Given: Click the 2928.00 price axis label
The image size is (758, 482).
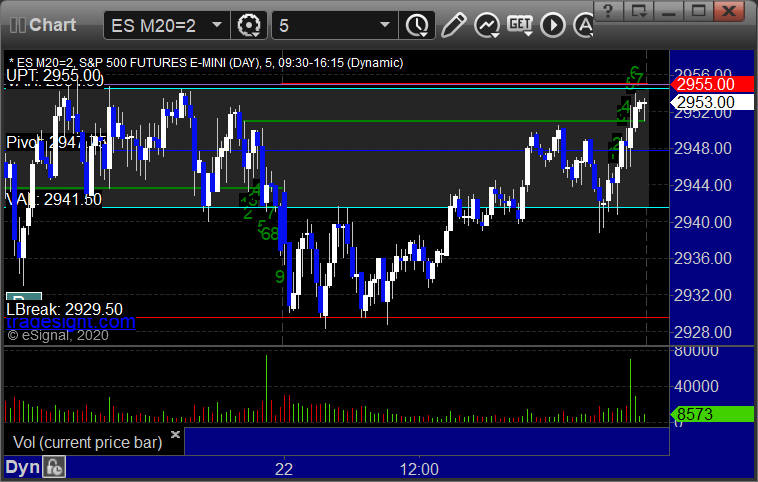Looking at the screenshot, I should (x=702, y=332).
